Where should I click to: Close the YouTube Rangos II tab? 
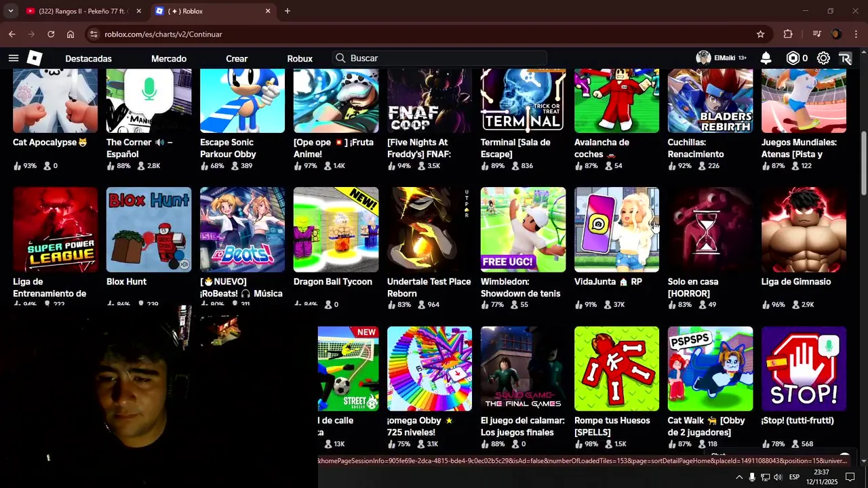pos(138,11)
